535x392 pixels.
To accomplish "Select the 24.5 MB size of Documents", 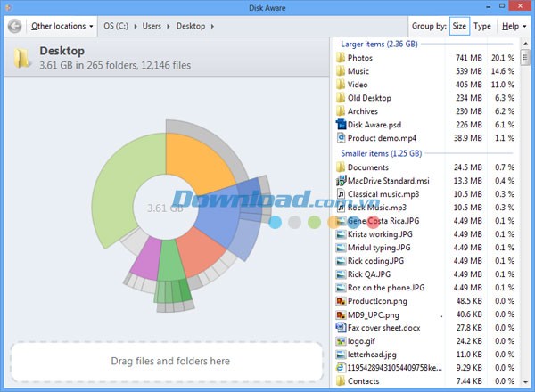I will 468,167.
